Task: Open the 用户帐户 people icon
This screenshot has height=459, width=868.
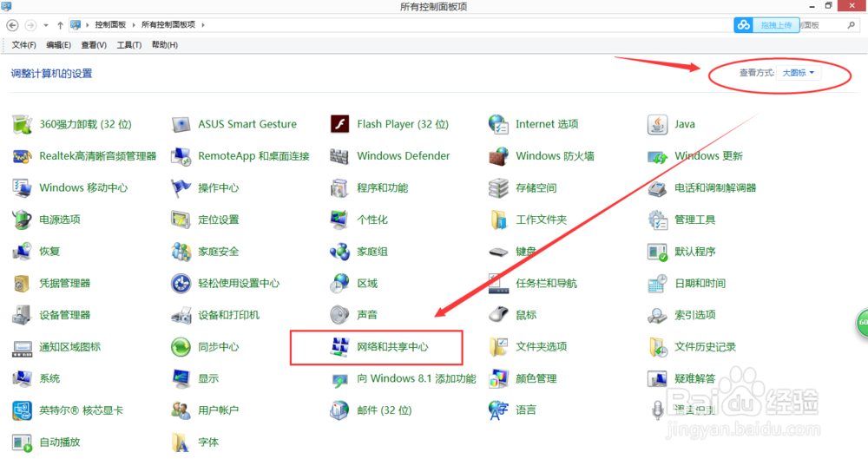Action: pyautogui.click(x=181, y=410)
